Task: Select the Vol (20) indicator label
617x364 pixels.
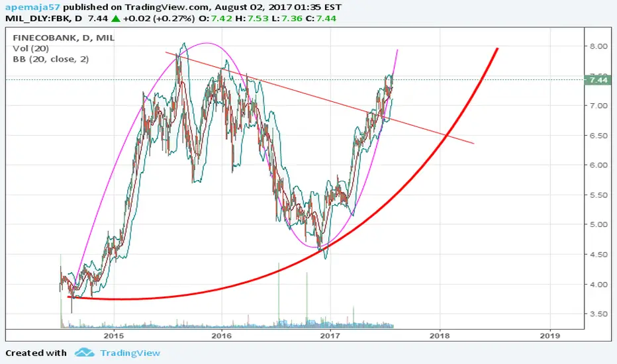Action: pyautogui.click(x=30, y=48)
